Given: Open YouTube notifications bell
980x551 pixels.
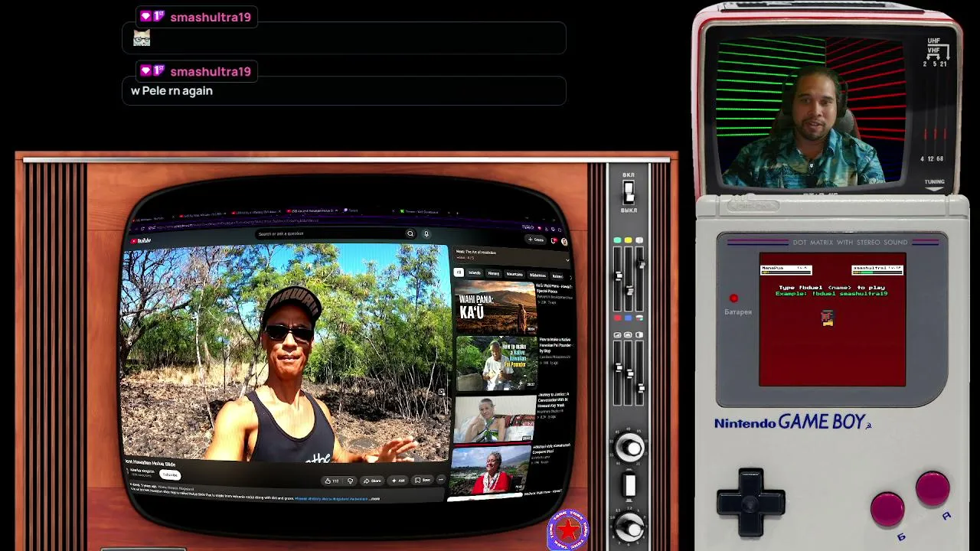Looking at the screenshot, I should pos(554,240).
